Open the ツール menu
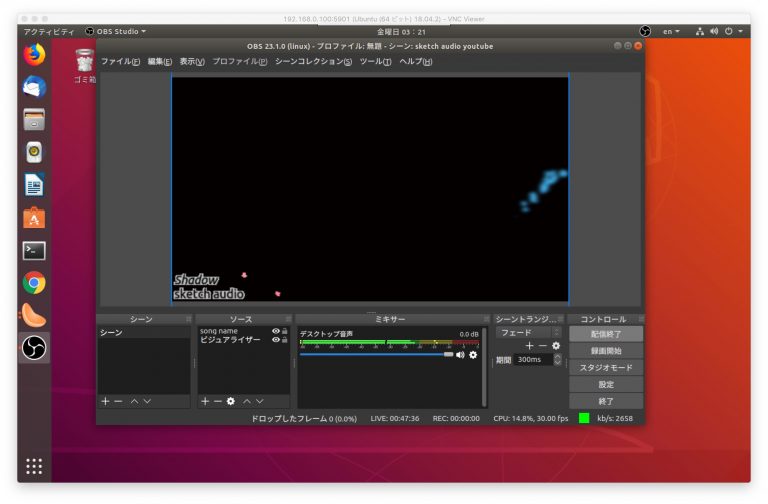This screenshot has height=504, width=768. [375, 61]
